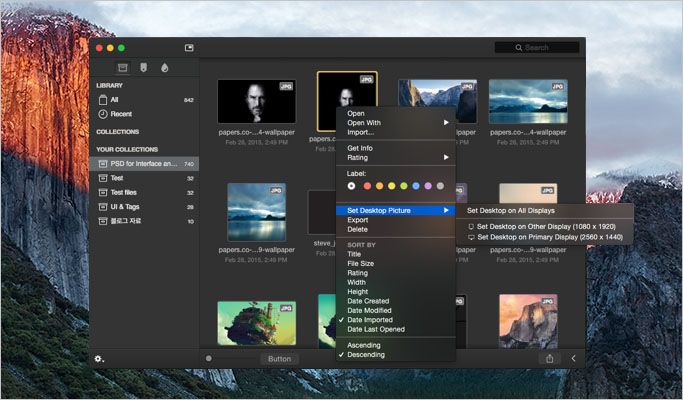The height and width of the screenshot is (400, 683).
Task: Toggle Date Imported sort option
Action: (x=370, y=320)
